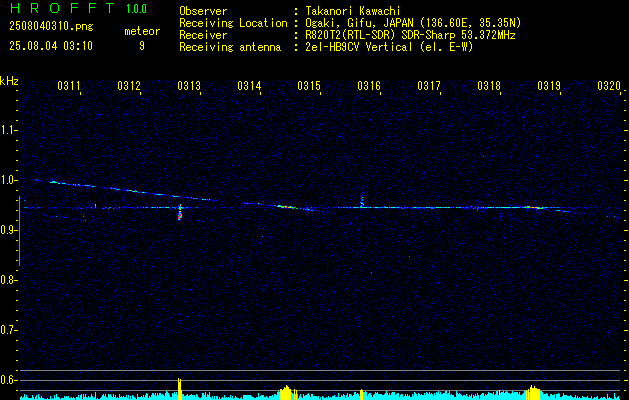Screen dimensions: 629x400
Task: Click time marker 0317
Action: pyautogui.click(x=429, y=86)
